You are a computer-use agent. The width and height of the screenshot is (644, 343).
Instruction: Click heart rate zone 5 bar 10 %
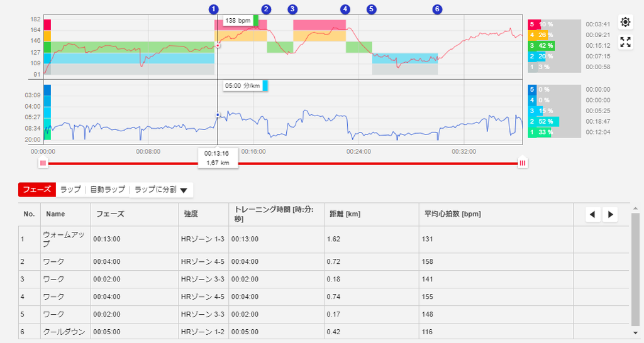pos(554,24)
